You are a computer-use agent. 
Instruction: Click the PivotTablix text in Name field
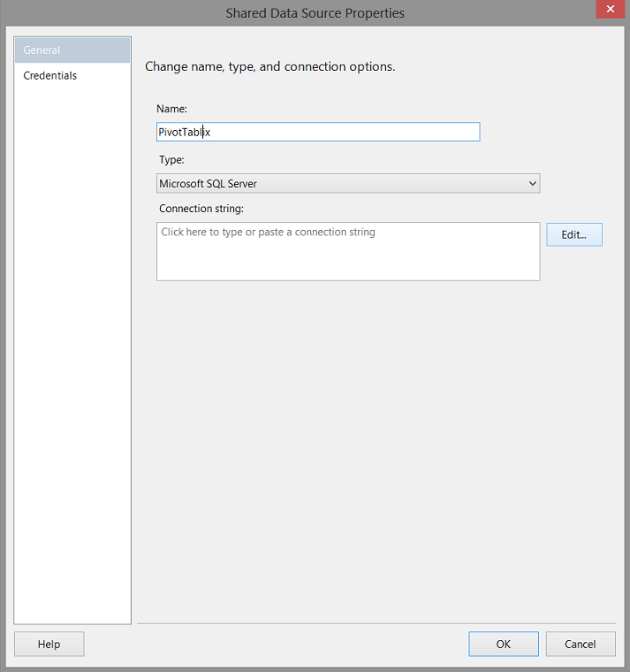pos(184,133)
